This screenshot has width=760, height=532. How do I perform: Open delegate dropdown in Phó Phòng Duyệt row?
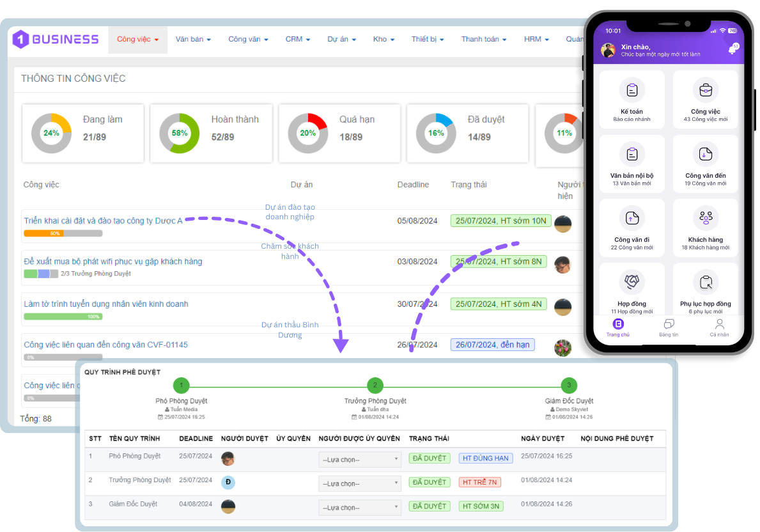pyautogui.click(x=360, y=460)
